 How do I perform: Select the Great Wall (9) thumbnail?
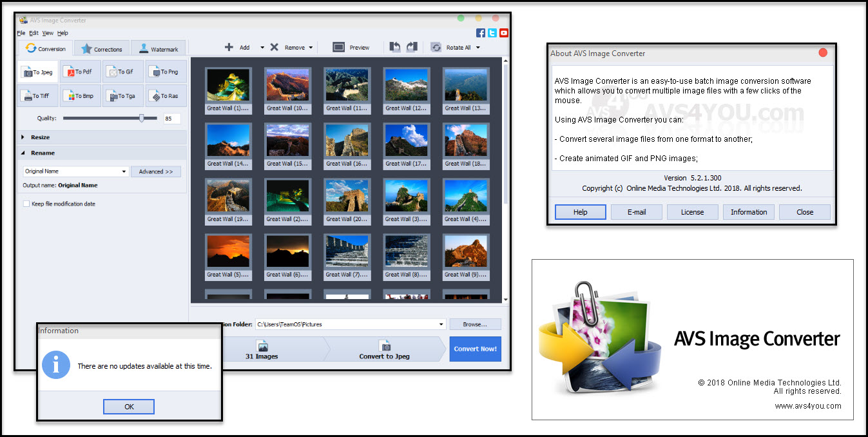466,257
